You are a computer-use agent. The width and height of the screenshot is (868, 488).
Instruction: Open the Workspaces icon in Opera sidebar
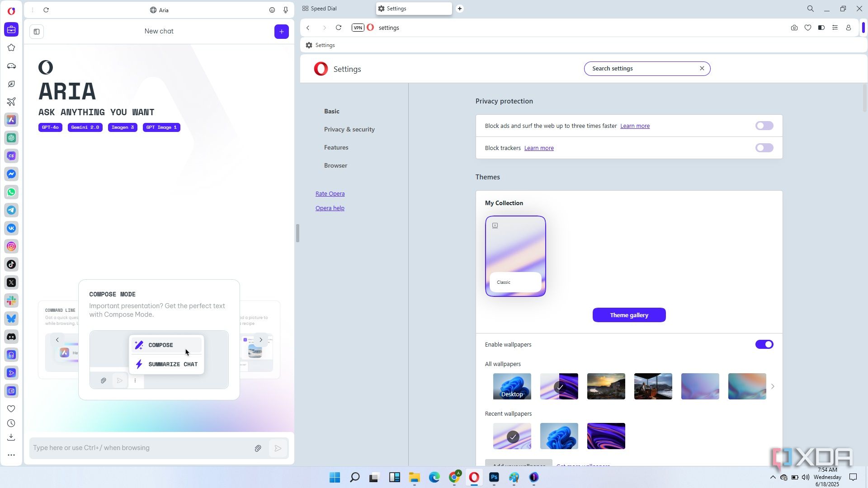[x=11, y=30]
